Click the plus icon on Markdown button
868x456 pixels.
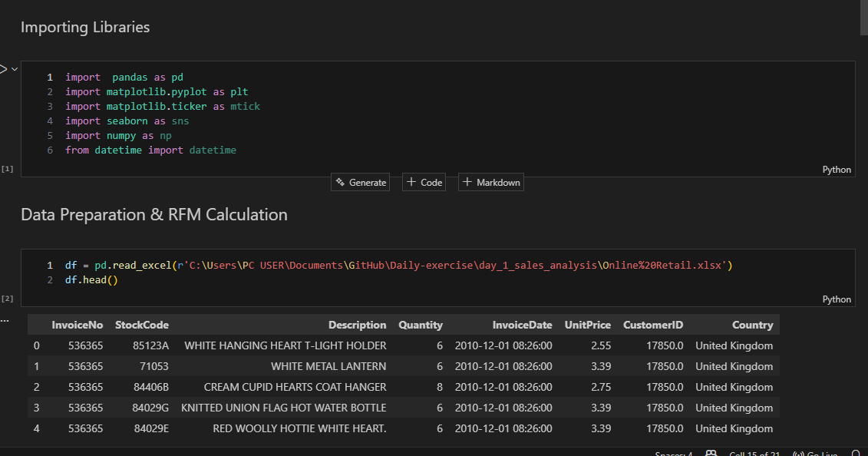[x=466, y=182]
